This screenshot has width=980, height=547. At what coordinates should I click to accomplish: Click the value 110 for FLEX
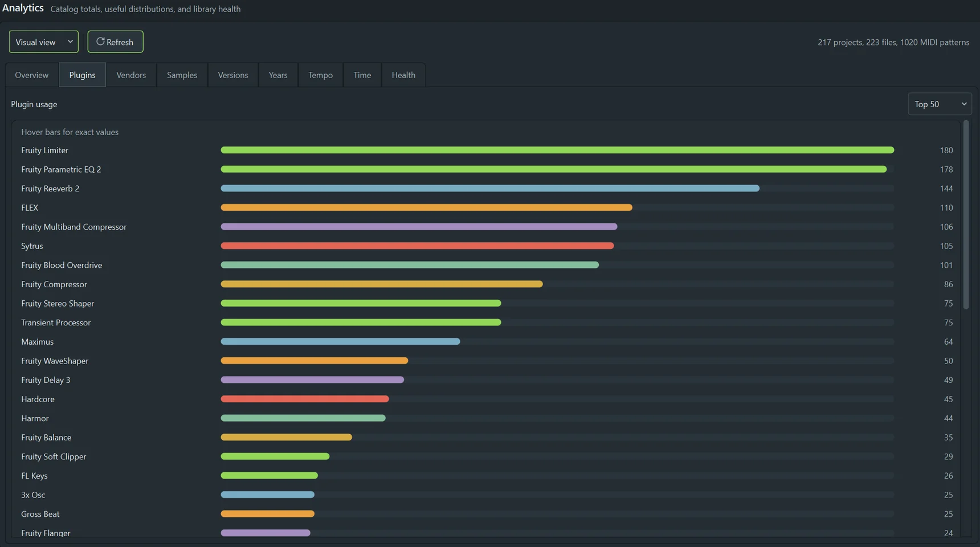pyautogui.click(x=946, y=208)
